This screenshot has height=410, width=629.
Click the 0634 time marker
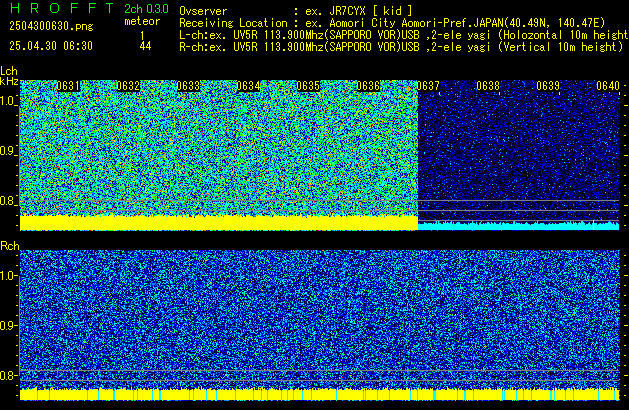(x=248, y=86)
